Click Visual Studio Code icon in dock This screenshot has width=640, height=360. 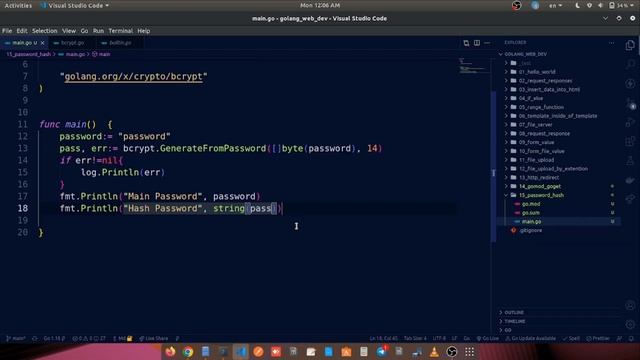(x=241, y=351)
